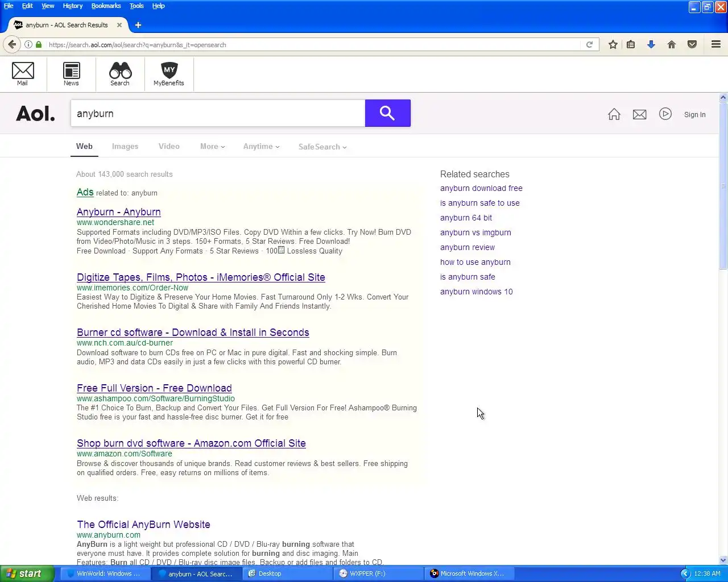Click the browser Back arrow button

(12, 44)
